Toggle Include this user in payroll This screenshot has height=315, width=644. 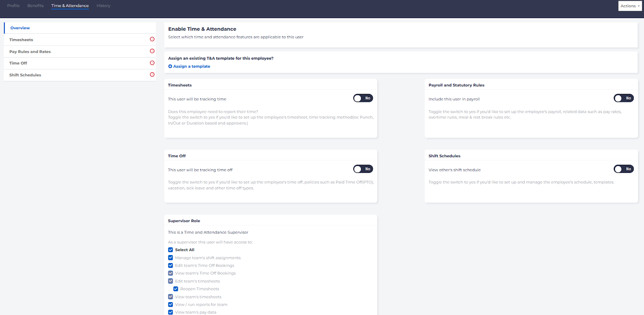(623, 98)
